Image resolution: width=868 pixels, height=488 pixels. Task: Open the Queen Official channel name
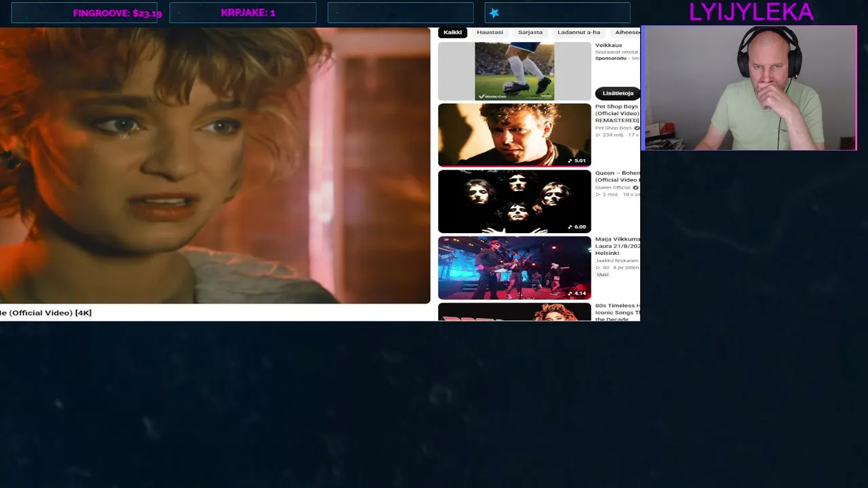(613, 187)
